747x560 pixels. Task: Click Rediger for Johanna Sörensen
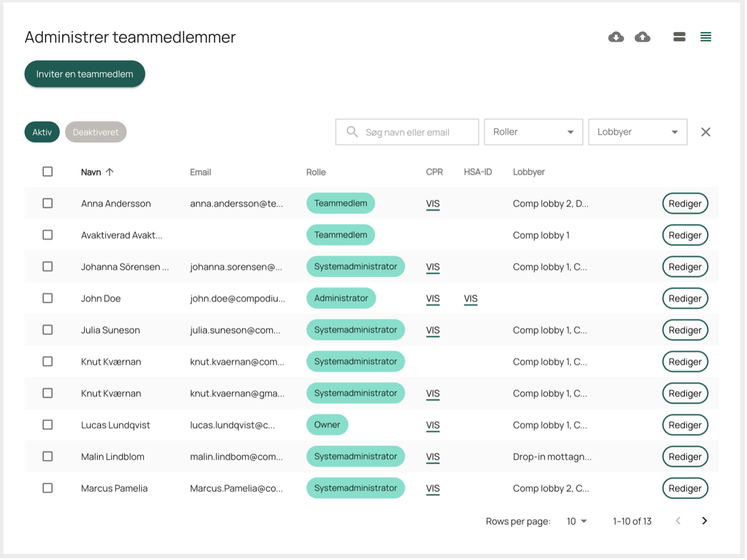point(685,267)
